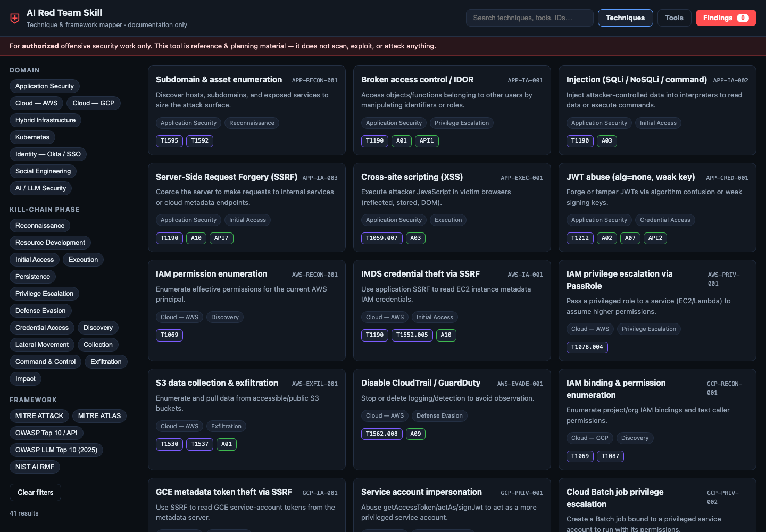Image resolution: width=766 pixels, height=532 pixels.
Task: Click T1087 tag on IAM binding card
Action: point(610,456)
